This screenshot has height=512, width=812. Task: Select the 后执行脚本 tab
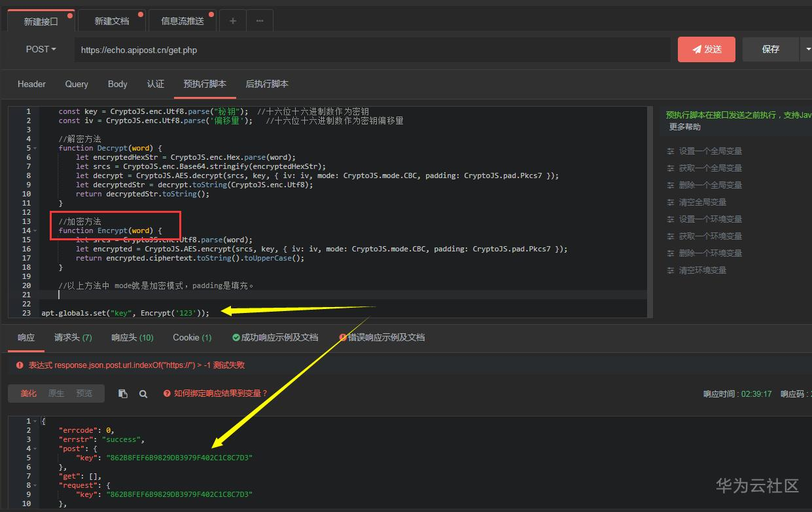click(x=267, y=84)
